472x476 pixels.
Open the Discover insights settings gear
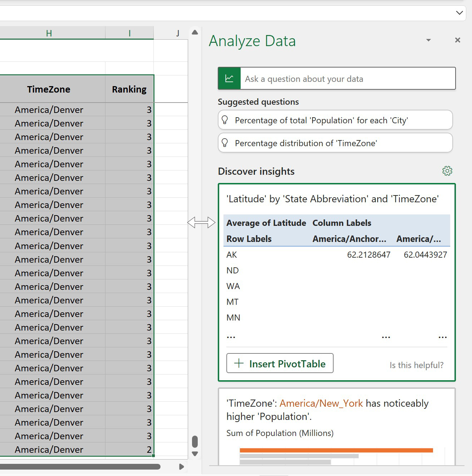point(447,171)
